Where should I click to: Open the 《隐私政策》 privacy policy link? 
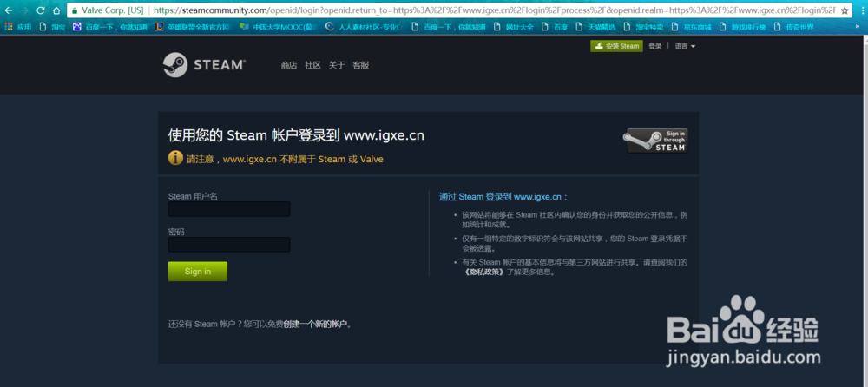coord(483,272)
